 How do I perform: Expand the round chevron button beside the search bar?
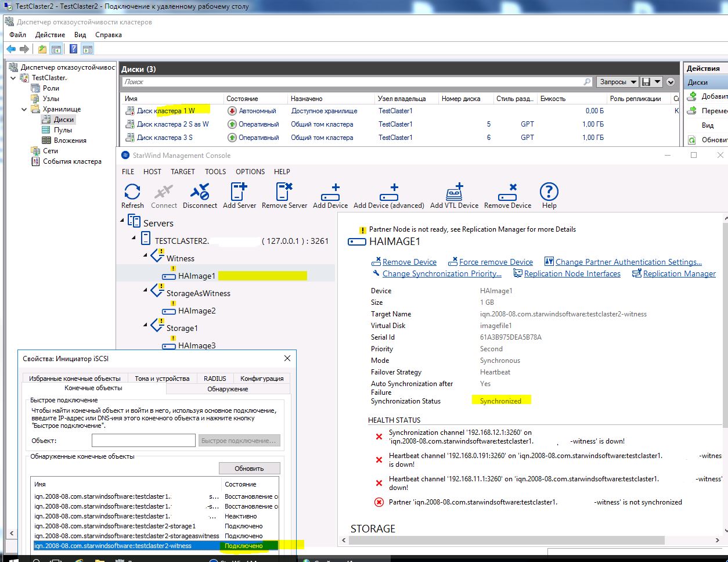[x=671, y=82]
